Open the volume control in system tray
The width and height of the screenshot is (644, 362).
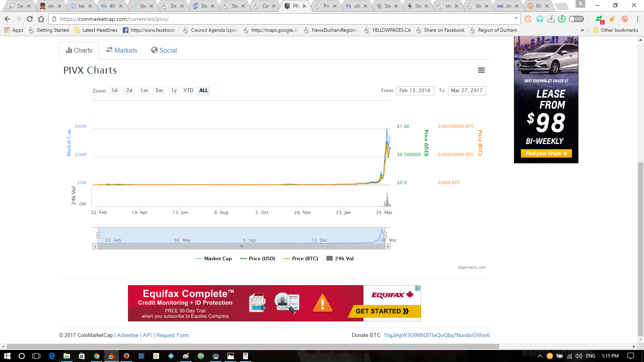point(579,356)
